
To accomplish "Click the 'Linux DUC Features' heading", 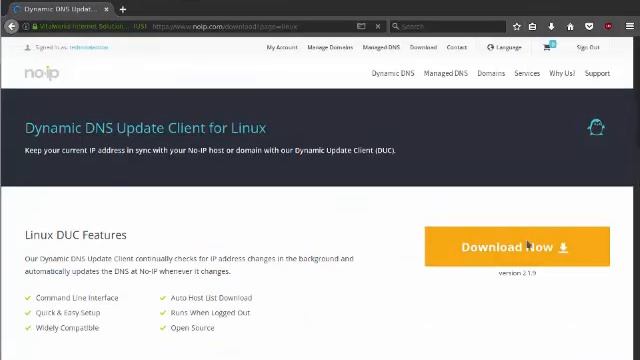I will click(76, 235).
